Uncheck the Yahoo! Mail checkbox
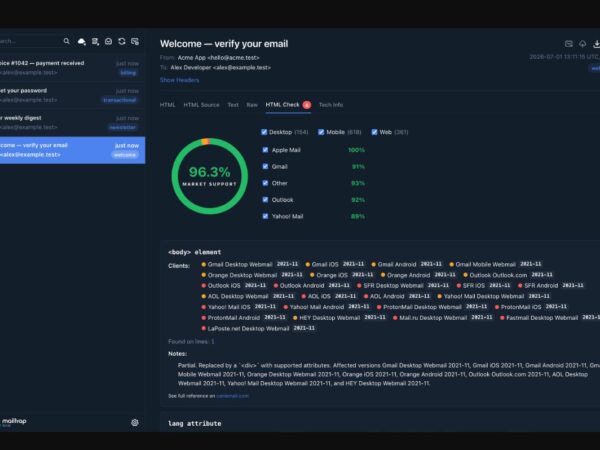This screenshot has height=450, width=600. pos(266,216)
